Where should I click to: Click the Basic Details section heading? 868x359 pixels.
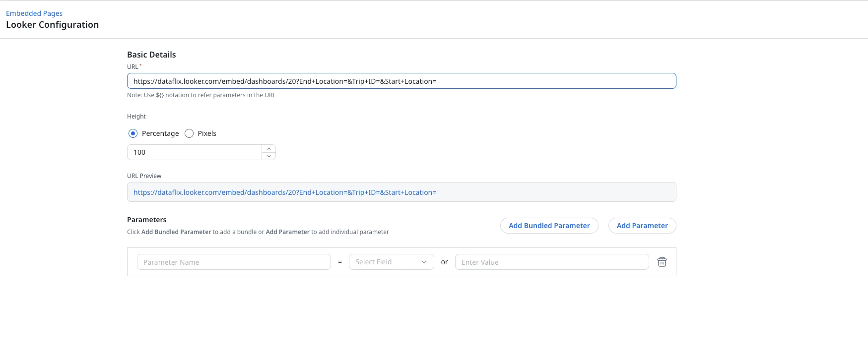coord(151,55)
